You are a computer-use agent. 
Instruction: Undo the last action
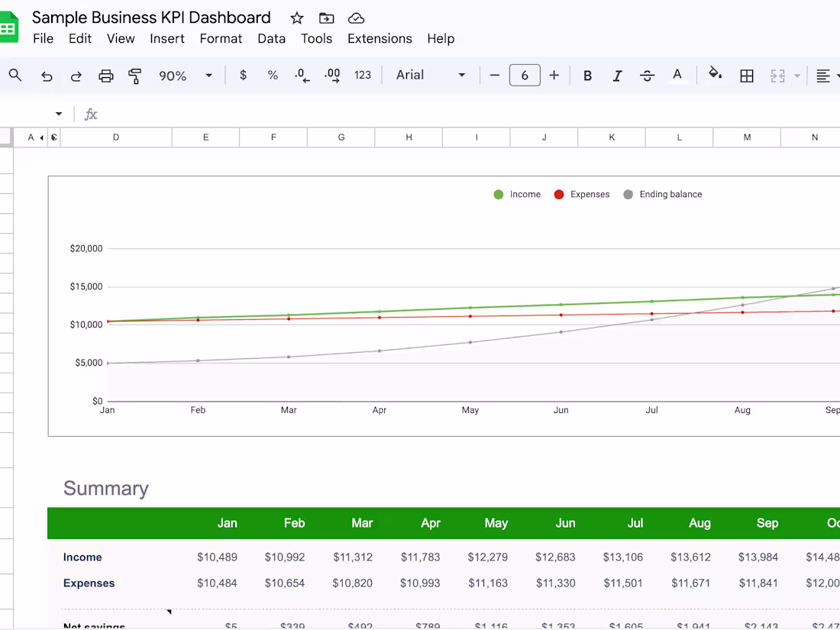pos(47,76)
